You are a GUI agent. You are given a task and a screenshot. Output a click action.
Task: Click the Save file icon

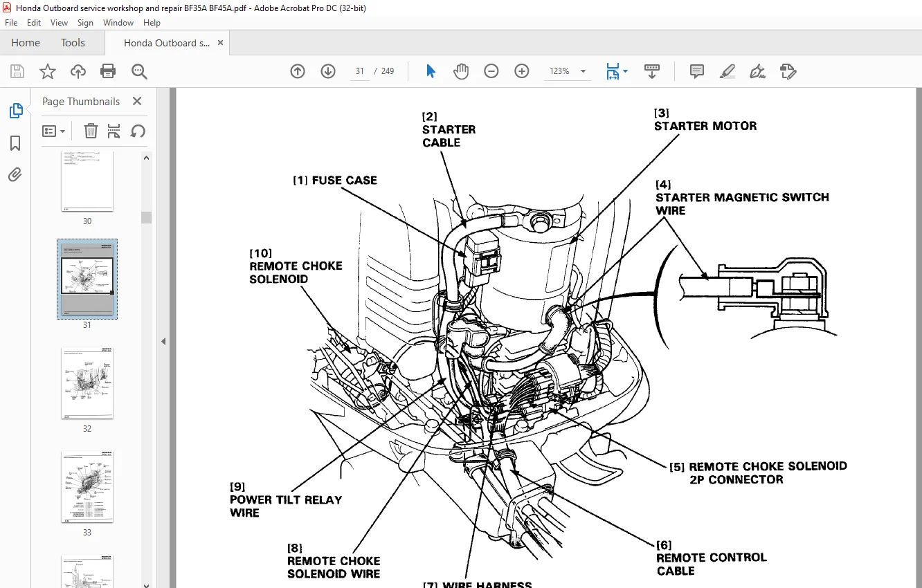[x=17, y=71]
